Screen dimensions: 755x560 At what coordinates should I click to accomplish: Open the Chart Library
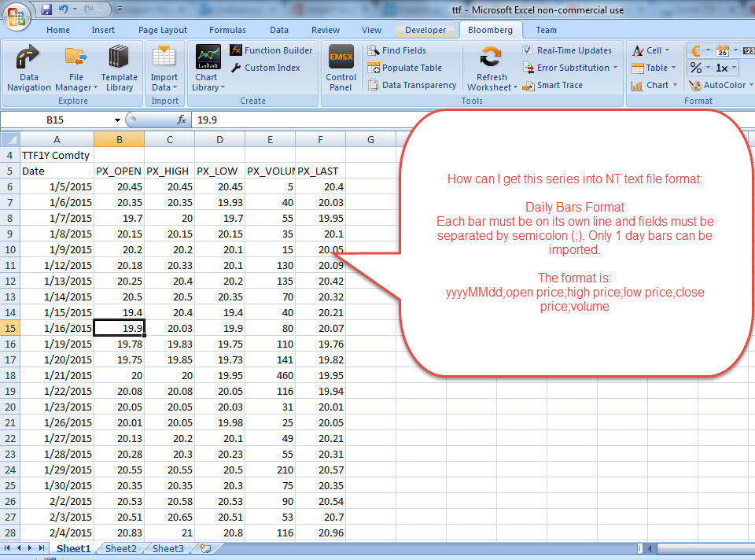tap(208, 68)
